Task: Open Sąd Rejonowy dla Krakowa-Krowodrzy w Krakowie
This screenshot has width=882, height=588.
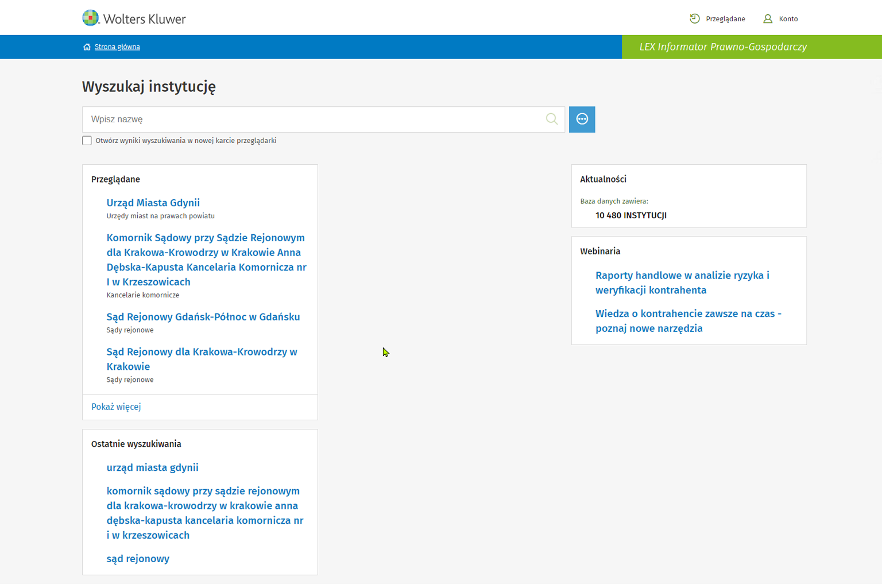Action: (x=202, y=359)
